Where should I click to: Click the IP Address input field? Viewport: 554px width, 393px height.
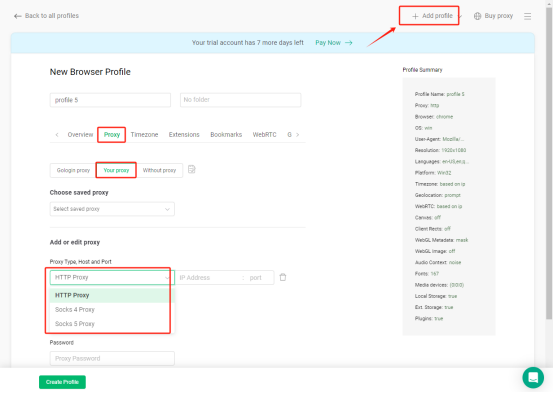point(208,278)
